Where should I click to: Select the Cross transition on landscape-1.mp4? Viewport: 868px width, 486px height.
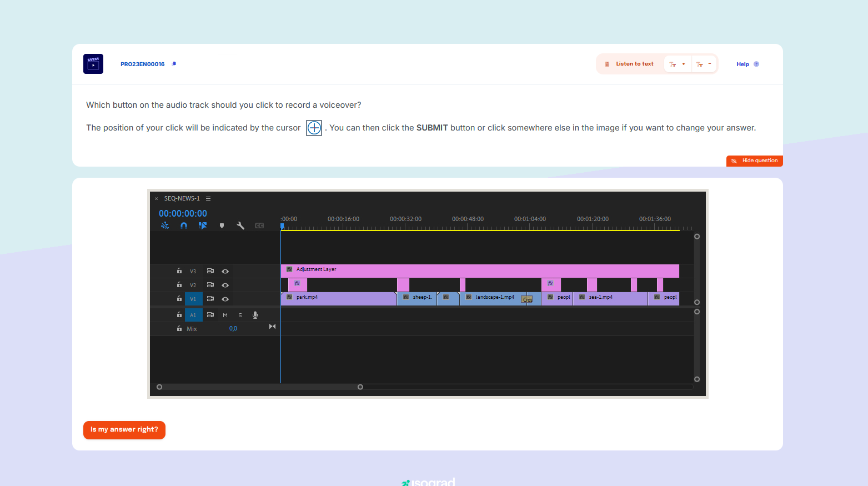(527, 299)
